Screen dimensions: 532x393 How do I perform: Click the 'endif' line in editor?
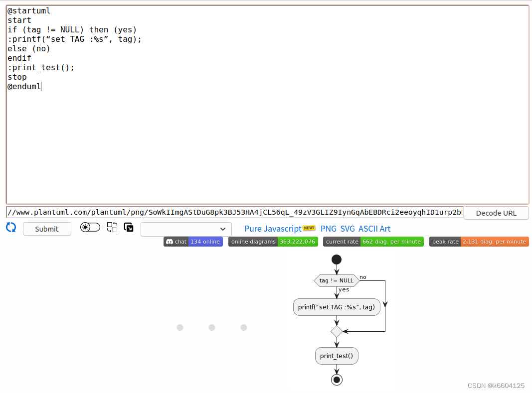click(x=19, y=58)
